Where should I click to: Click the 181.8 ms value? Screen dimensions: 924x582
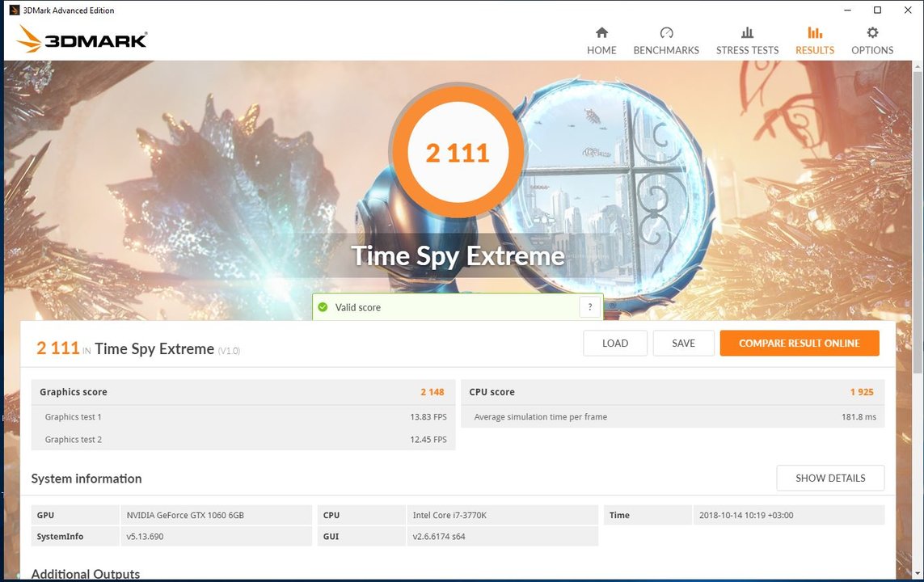pyautogui.click(x=859, y=417)
